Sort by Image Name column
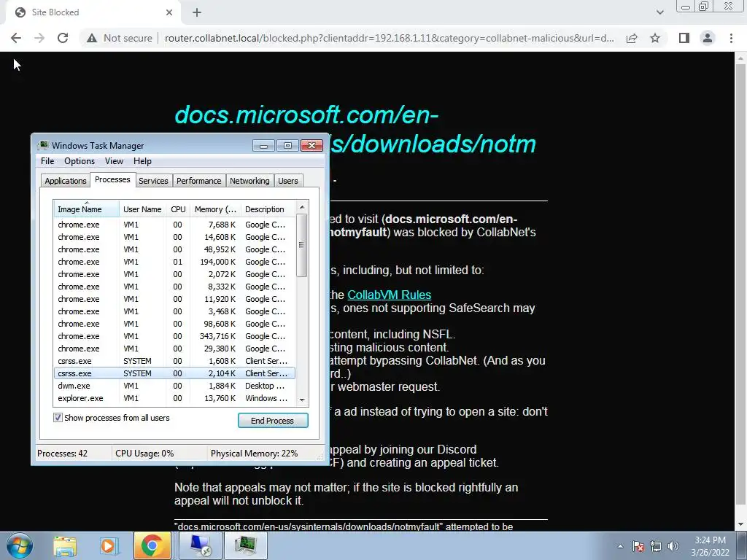This screenshot has width=747, height=560. pyautogui.click(x=86, y=209)
